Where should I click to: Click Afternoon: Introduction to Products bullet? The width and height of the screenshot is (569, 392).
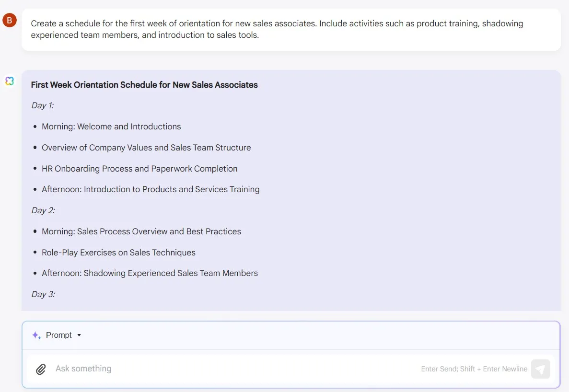pos(151,189)
